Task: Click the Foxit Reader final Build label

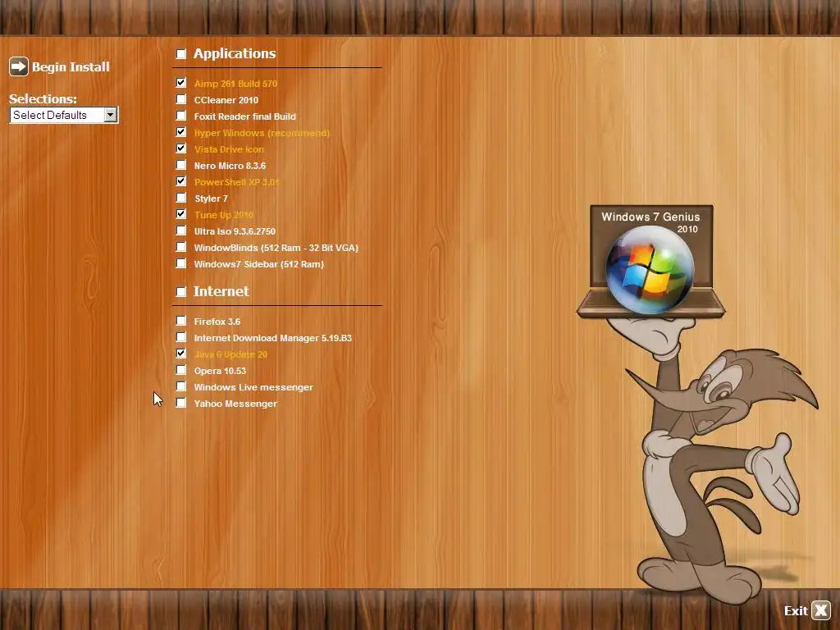Action: [244, 116]
